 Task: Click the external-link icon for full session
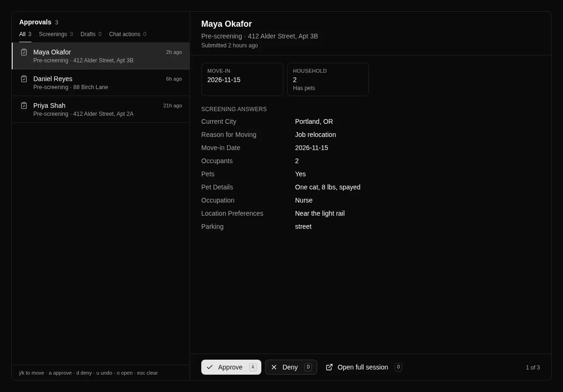pyautogui.click(x=329, y=367)
